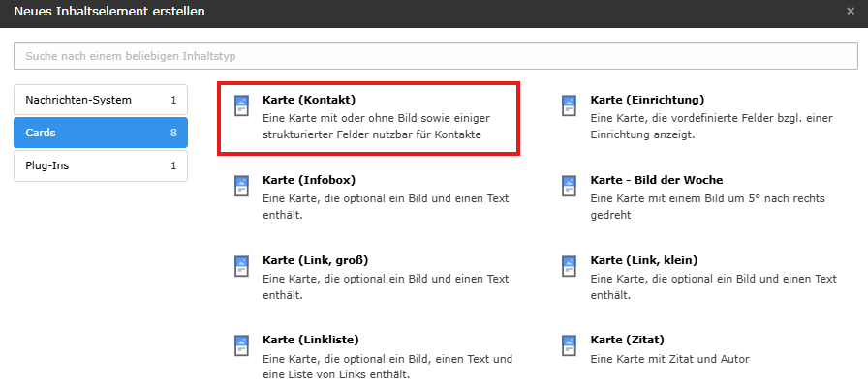Select the Karte (Link, klein) icon
Viewport: 868px width, 387px height.
tap(570, 267)
